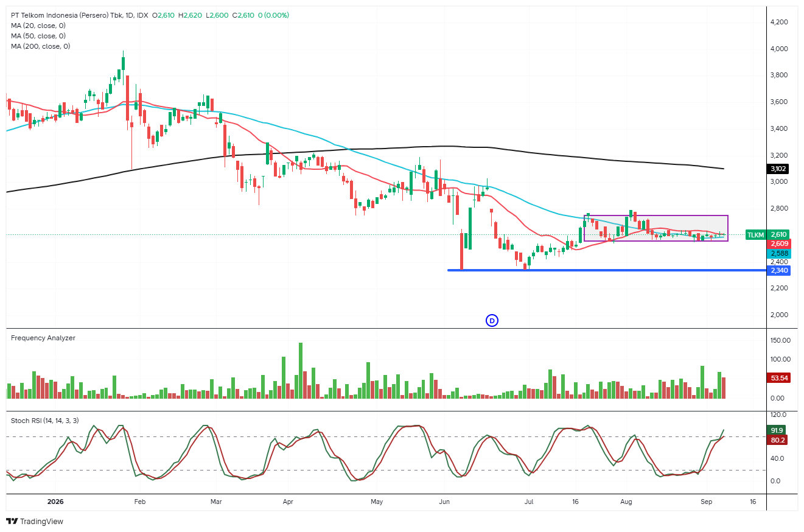Click the Apr label on time axis

tap(288, 502)
